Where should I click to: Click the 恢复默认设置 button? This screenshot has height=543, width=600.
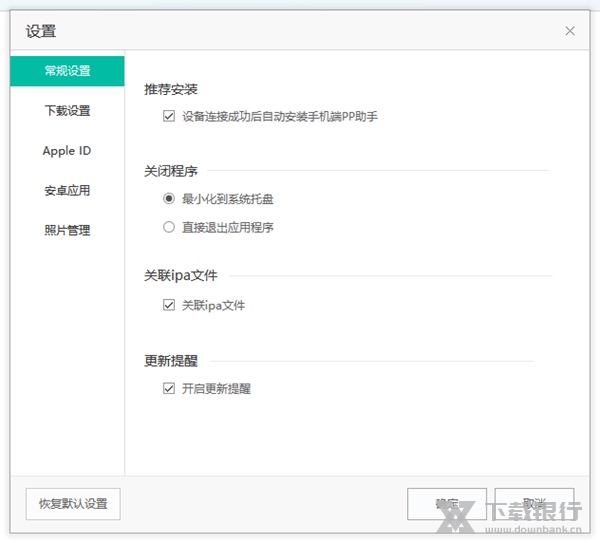[73, 504]
